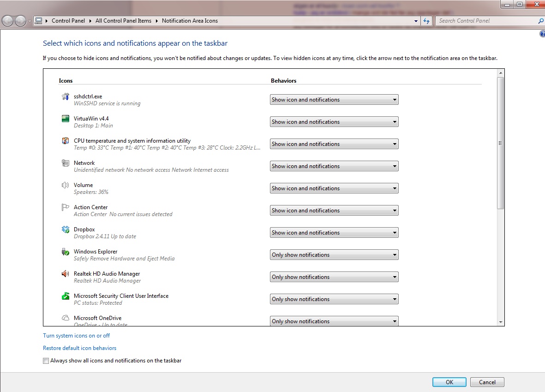Select Notification Area Icons breadcrumb
The image size is (545, 392).
[190, 21]
